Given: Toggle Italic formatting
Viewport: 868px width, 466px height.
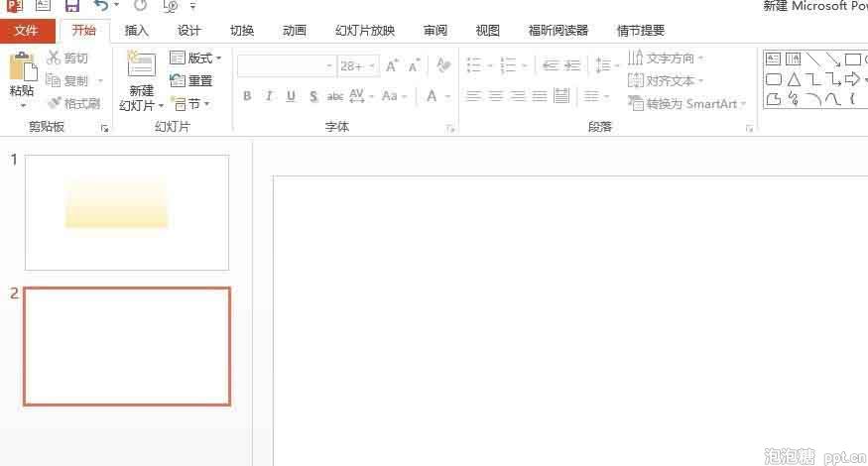Looking at the screenshot, I should (x=269, y=96).
